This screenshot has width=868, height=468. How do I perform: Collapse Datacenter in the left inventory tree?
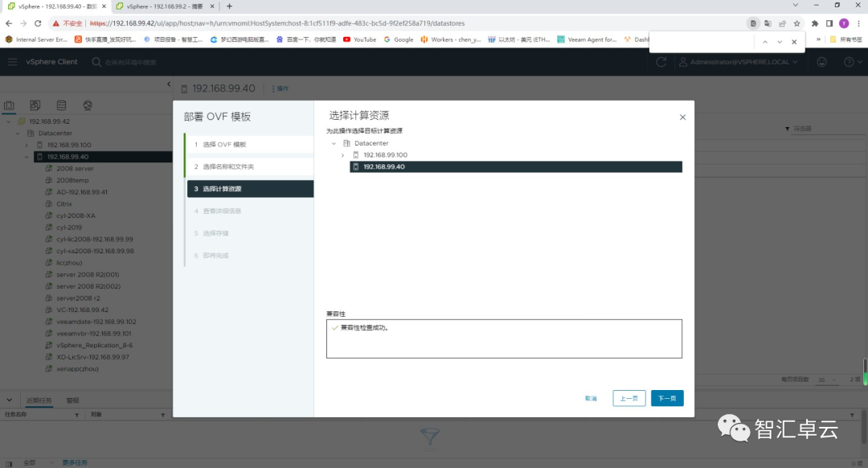point(18,133)
